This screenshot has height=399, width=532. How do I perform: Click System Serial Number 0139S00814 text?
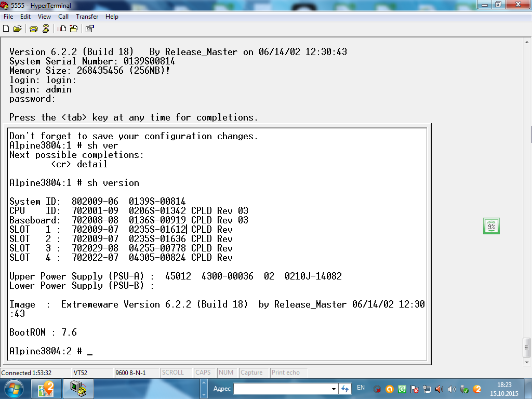(x=92, y=61)
